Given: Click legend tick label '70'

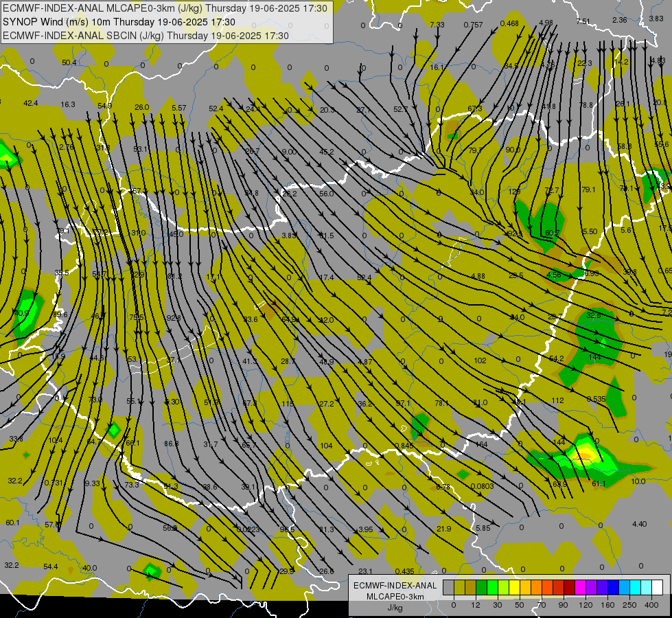Looking at the screenshot, I should pyautogui.click(x=542, y=605).
